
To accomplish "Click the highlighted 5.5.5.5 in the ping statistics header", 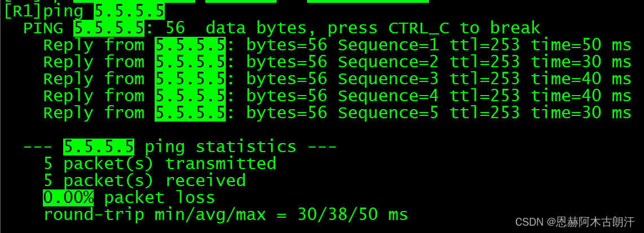I will (x=99, y=147).
